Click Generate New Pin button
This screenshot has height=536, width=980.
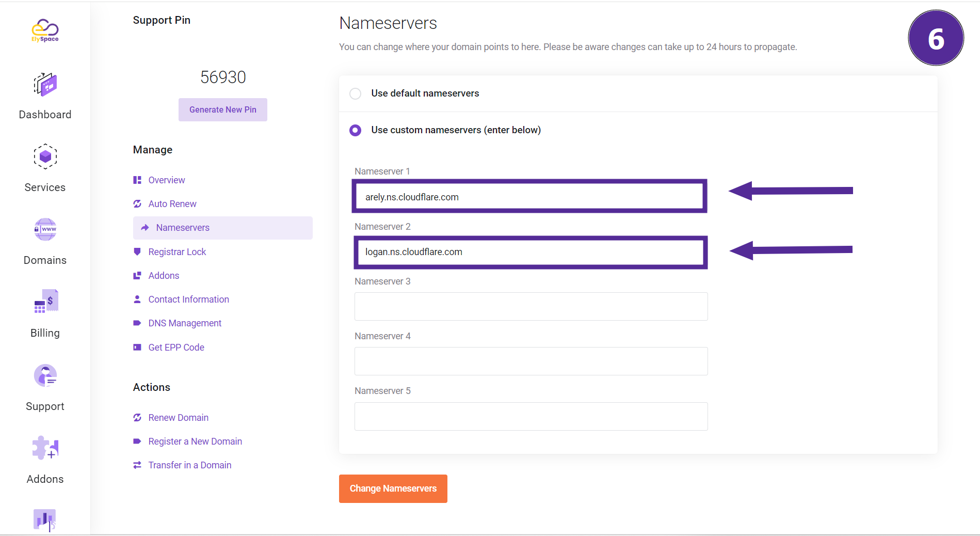point(223,110)
